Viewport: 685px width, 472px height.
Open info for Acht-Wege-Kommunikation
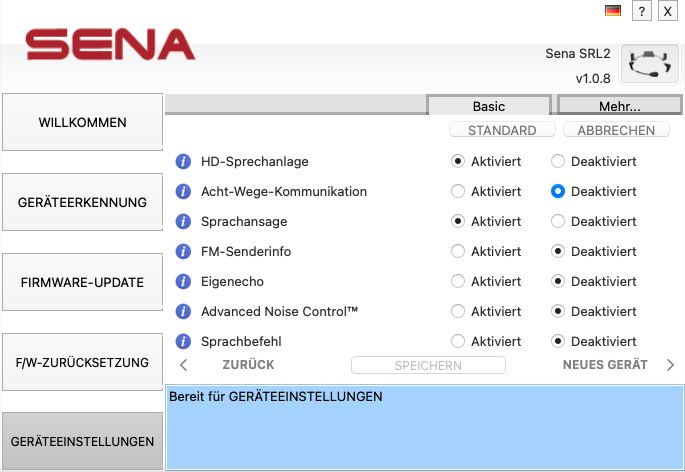pos(183,191)
